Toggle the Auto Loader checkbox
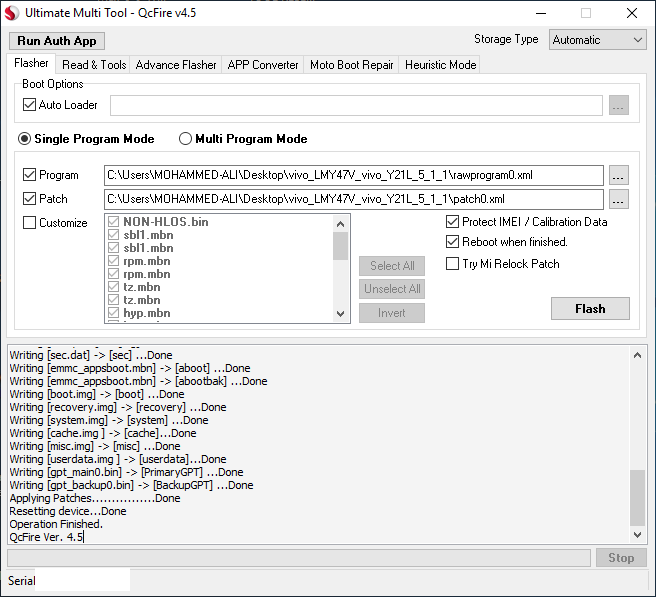Viewport: 656px width, 597px height. pos(29,105)
